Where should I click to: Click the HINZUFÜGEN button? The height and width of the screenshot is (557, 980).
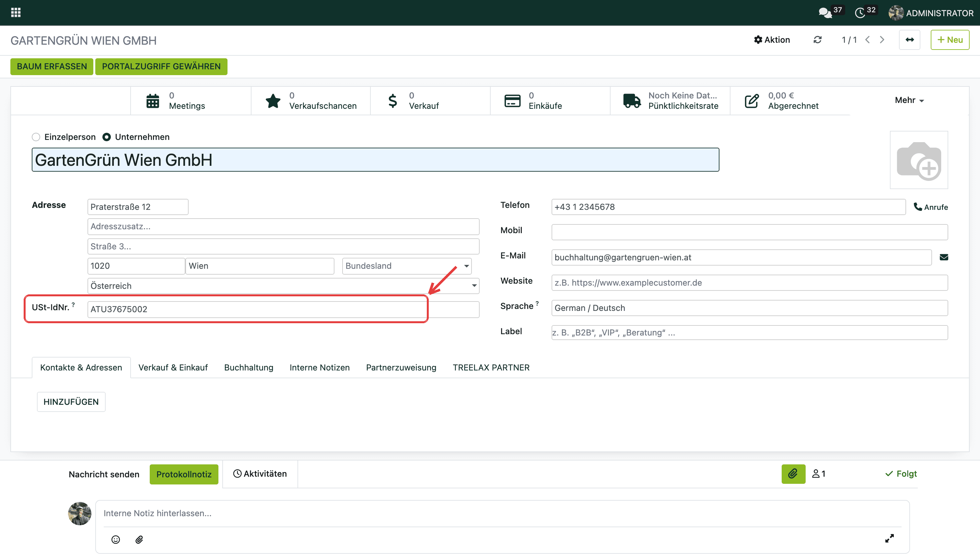click(x=71, y=402)
